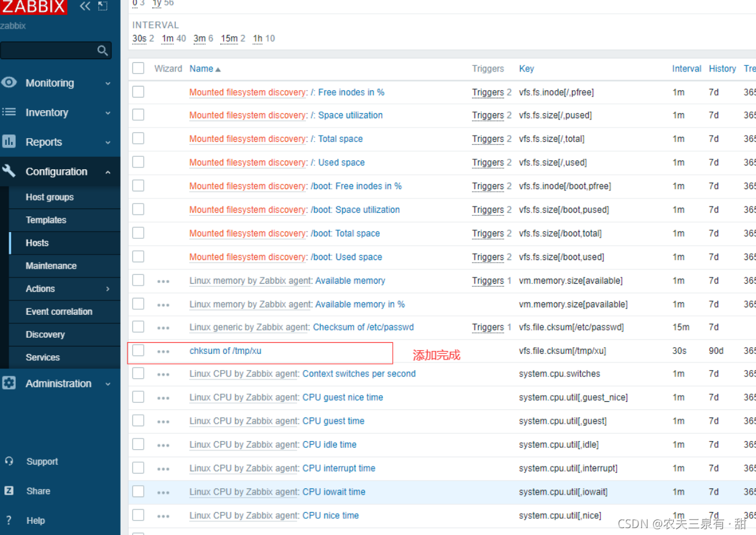Click the Reports chart icon
The image size is (756, 535).
tap(9, 142)
